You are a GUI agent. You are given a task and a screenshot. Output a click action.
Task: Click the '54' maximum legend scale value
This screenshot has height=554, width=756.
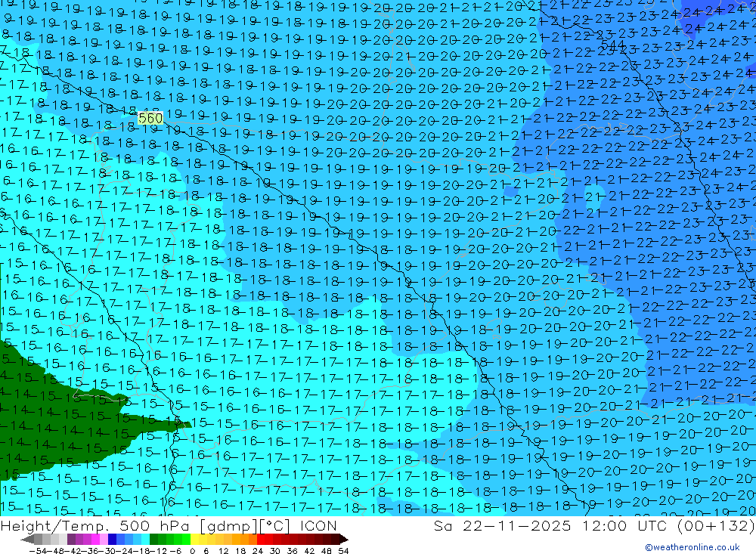[343, 551]
